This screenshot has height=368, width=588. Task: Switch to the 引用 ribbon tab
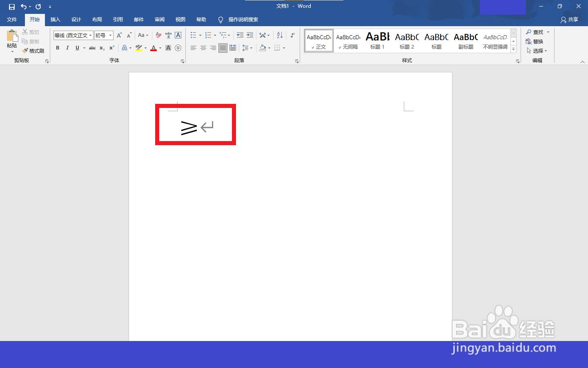(x=118, y=20)
